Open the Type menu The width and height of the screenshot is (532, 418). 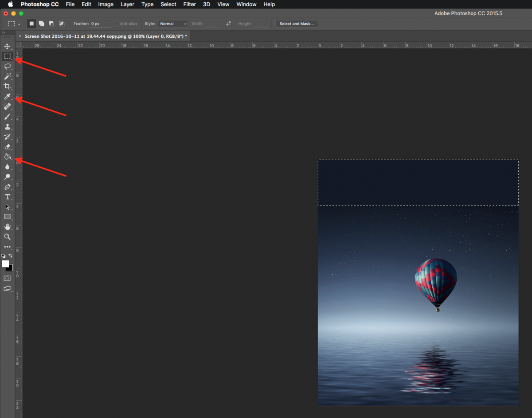tap(147, 4)
